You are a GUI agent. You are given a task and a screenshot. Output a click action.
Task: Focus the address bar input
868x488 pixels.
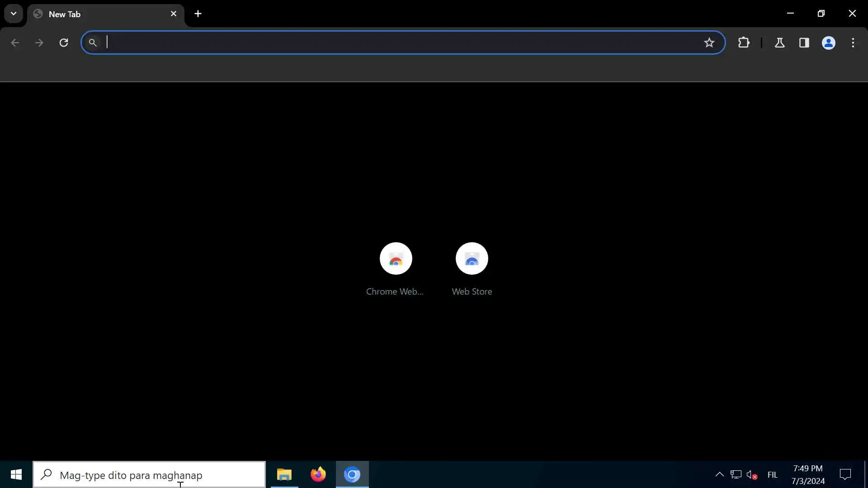pos(398,42)
